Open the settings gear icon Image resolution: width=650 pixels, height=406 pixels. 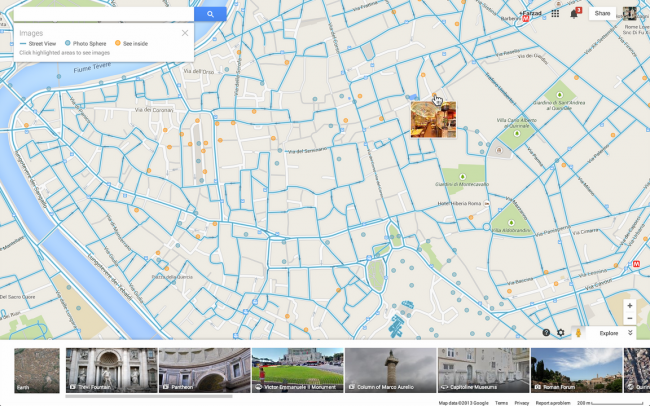[x=560, y=333]
